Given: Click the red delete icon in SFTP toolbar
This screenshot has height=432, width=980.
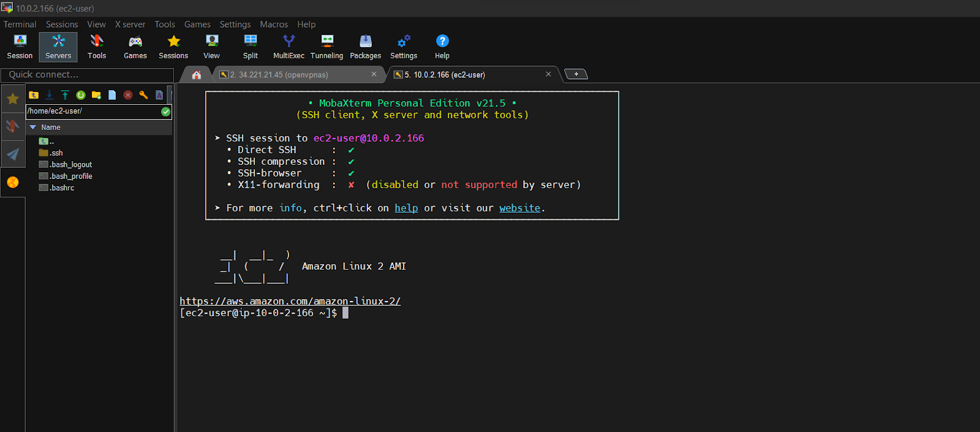Looking at the screenshot, I should click(128, 95).
